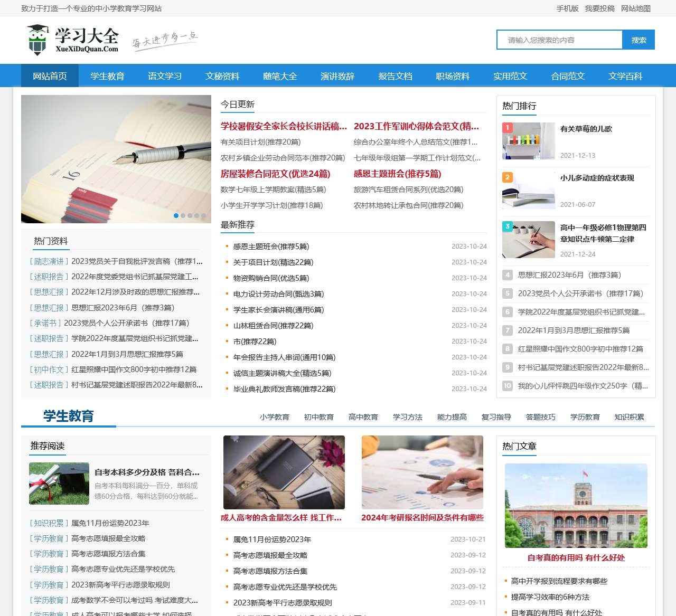Open rank 4 思想汇报2023年6月 in 热门排行
Viewport: 676px width, 616px height.
[570, 275]
